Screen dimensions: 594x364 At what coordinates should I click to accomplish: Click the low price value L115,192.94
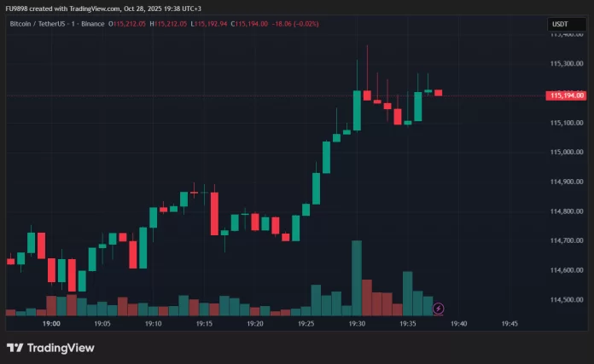coord(213,24)
